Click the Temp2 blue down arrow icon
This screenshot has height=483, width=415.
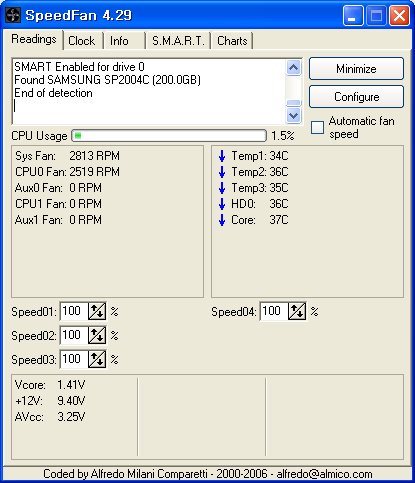pyautogui.click(x=222, y=172)
